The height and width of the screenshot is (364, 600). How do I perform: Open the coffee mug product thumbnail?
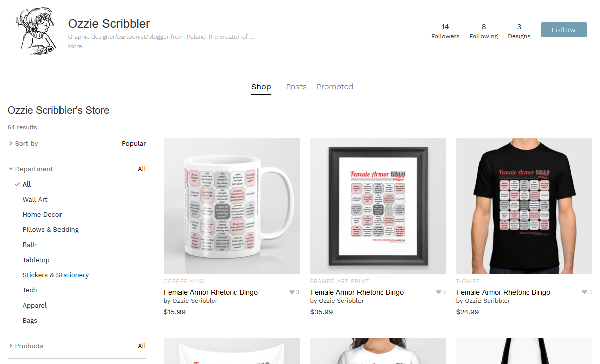click(232, 206)
